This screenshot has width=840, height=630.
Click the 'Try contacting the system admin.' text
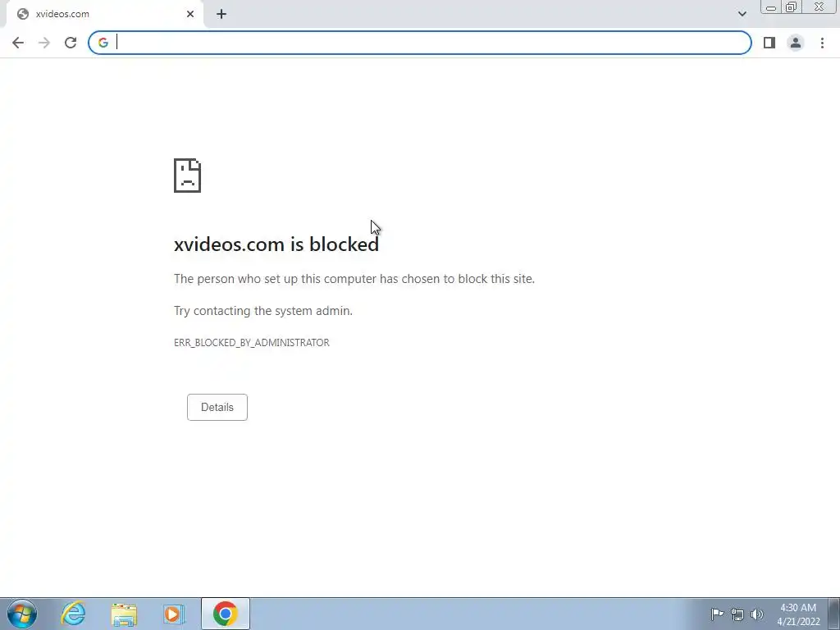click(x=263, y=311)
